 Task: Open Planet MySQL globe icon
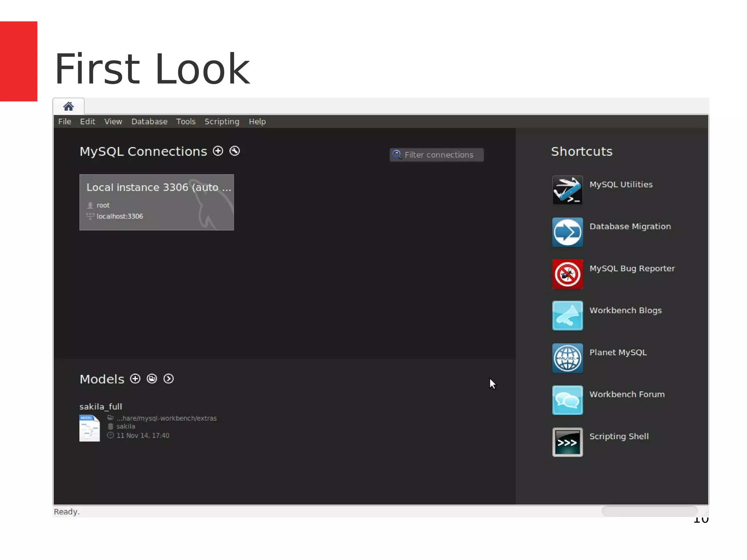click(568, 358)
